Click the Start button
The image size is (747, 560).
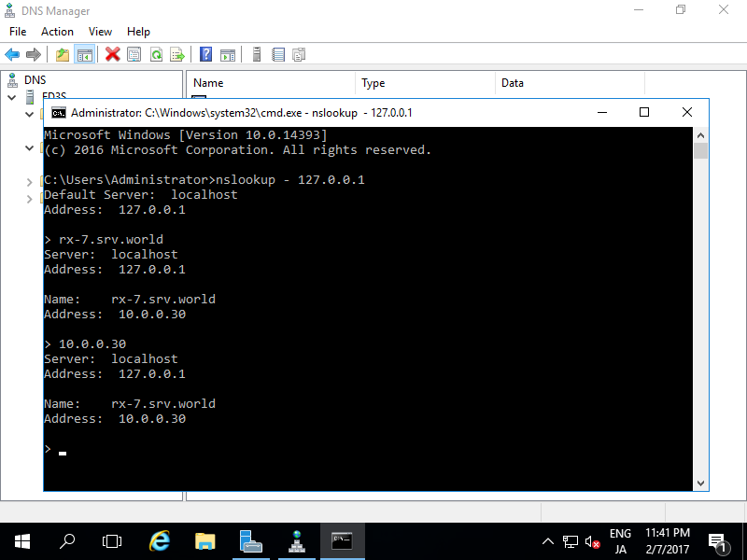(21, 541)
